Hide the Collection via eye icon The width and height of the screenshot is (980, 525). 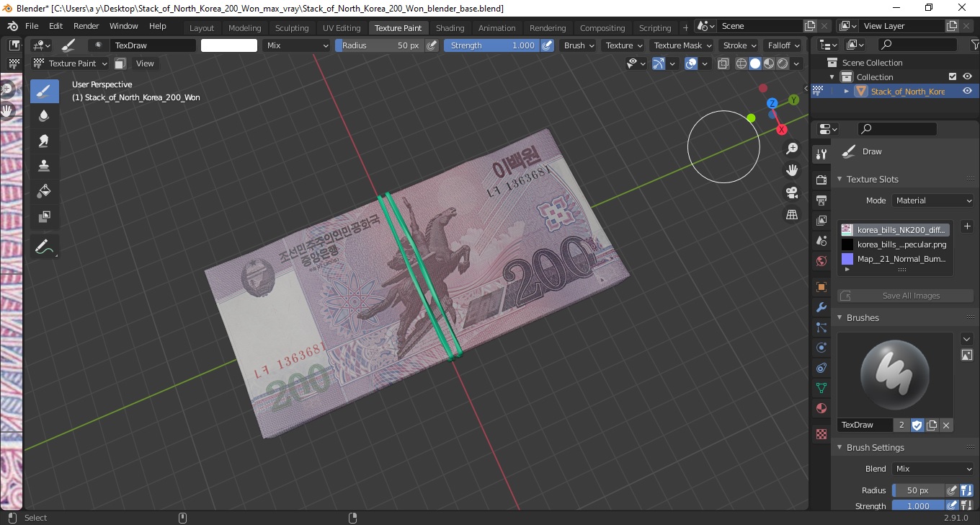(967, 76)
